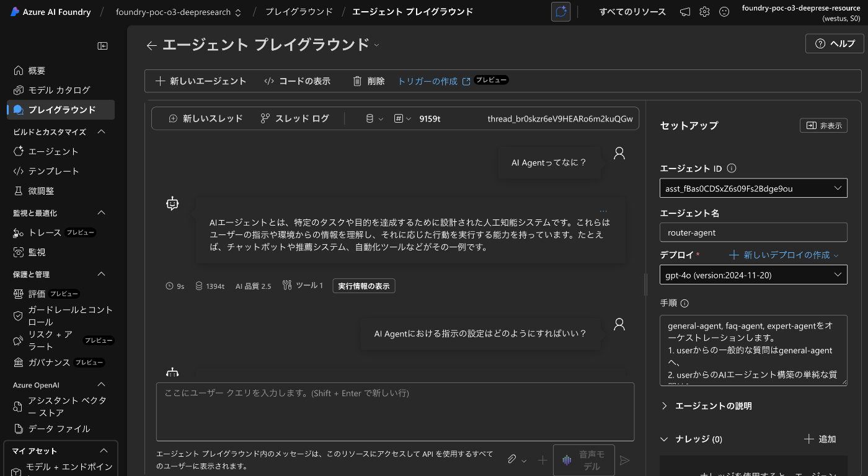Screen dimensions: 868x476
Task: Click the プレイグラウンド breadcrumb
Action: (x=299, y=12)
